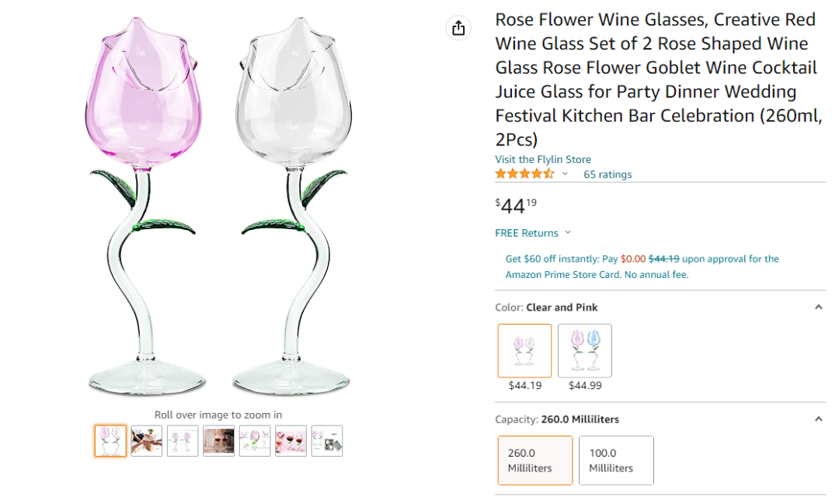This screenshot has height=504, width=839.
Task: Select the seventh thumbnail with packaging
Action: 327,441
